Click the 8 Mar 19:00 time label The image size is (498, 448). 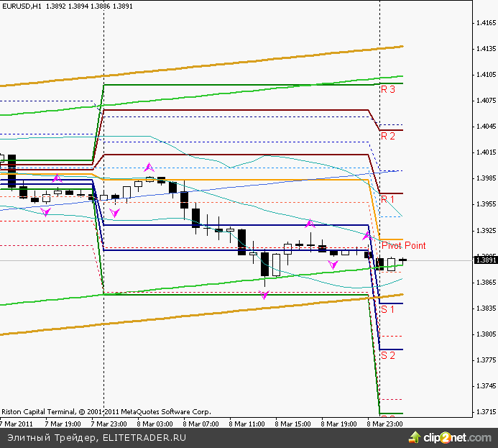[337, 424]
